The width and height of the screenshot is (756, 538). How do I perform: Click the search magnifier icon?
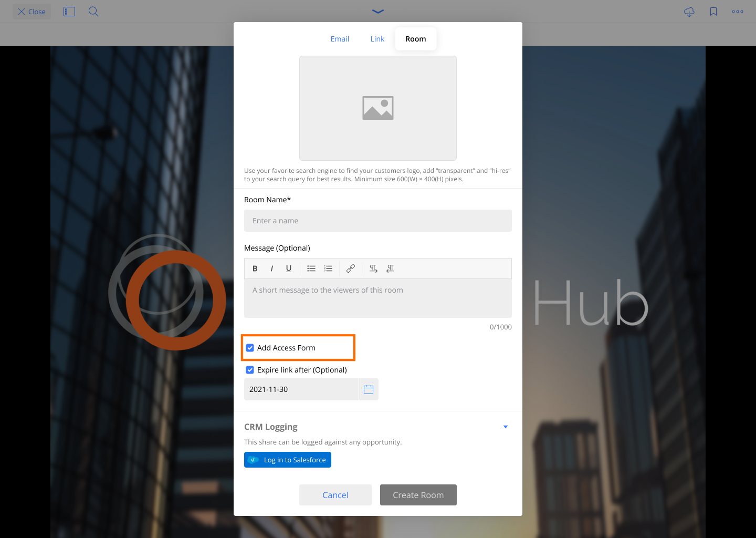pyautogui.click(x=93, y=12)
